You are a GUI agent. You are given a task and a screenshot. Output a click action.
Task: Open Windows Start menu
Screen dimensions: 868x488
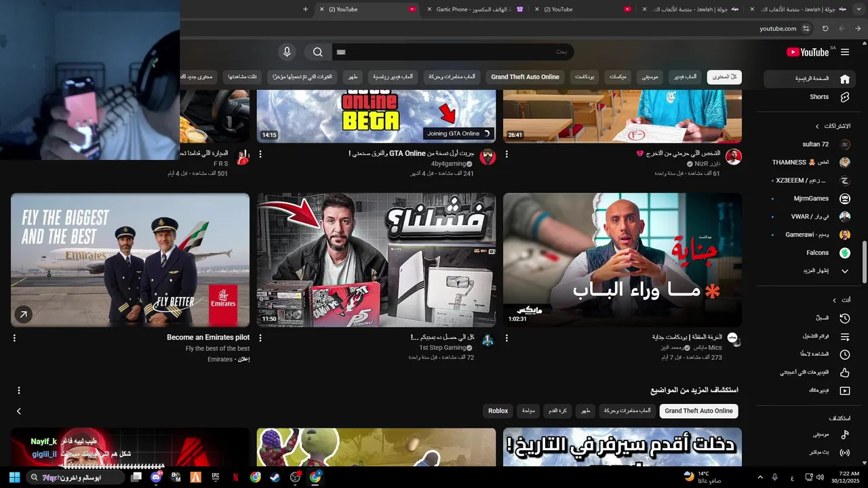pyautogui.click(x=14, y=477)
